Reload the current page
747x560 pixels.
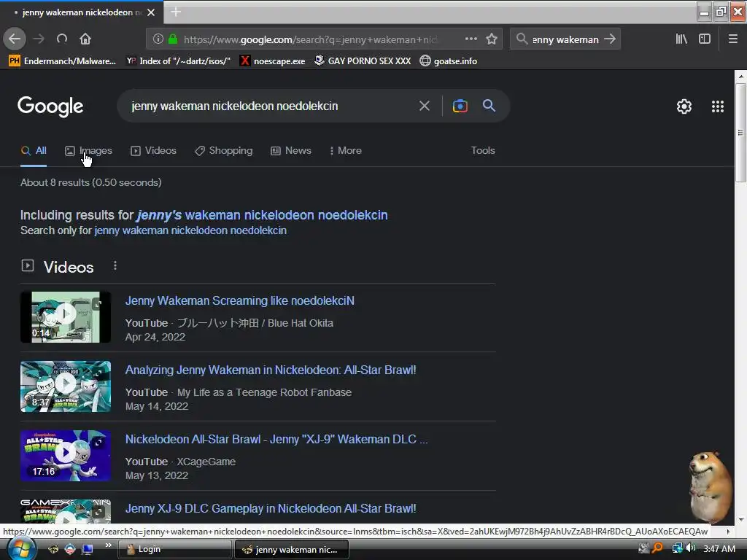(x=62, y=39)
